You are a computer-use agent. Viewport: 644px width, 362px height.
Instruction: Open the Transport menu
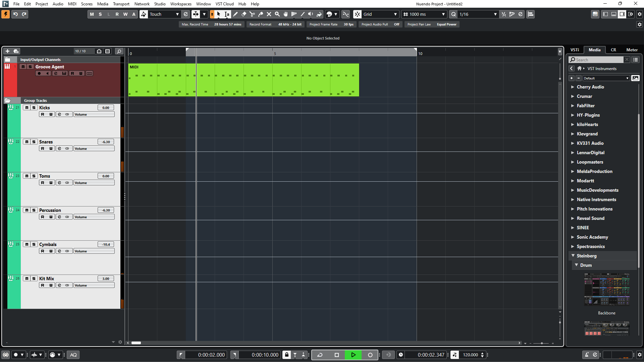(x=121, y=4)
